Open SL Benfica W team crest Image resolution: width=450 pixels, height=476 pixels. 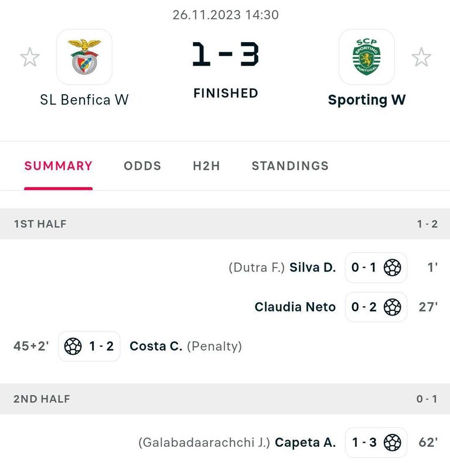click(x=84, y=57)
